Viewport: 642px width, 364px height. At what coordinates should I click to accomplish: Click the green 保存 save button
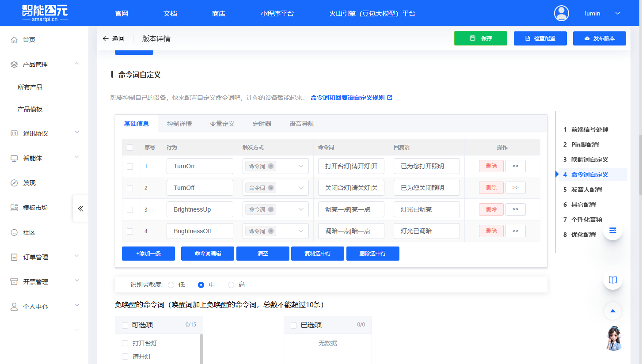(481, 38)
